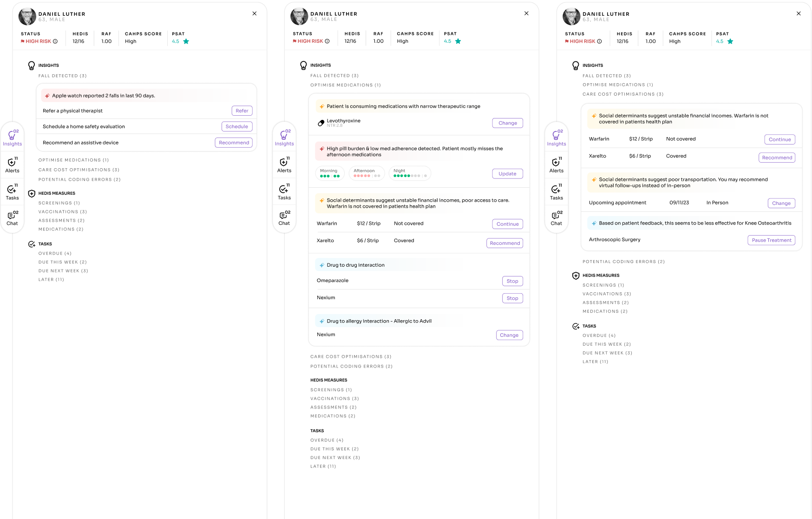Screen dimensions: 812x519
Task: Click Schedule for home safety evaluation
Action: [x=237, y=127]
